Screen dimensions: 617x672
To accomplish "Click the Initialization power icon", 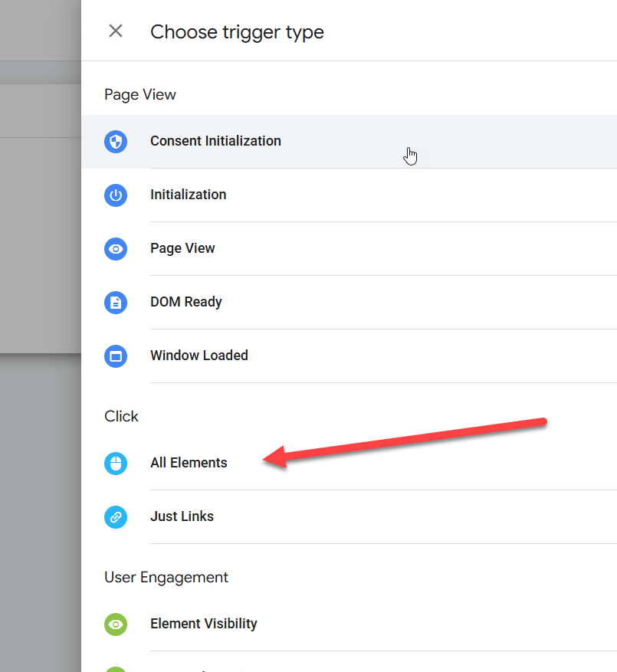I will pos(116,195).
